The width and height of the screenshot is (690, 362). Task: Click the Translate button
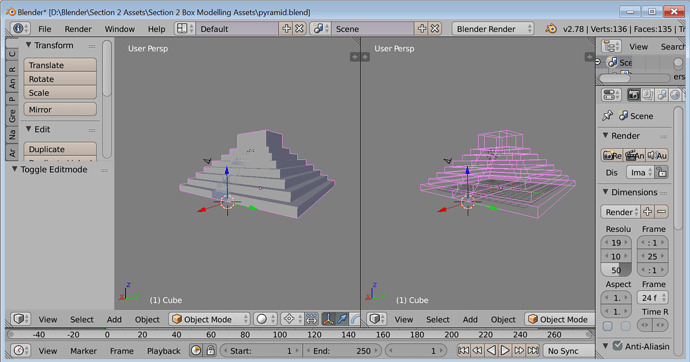pos(60,65)
